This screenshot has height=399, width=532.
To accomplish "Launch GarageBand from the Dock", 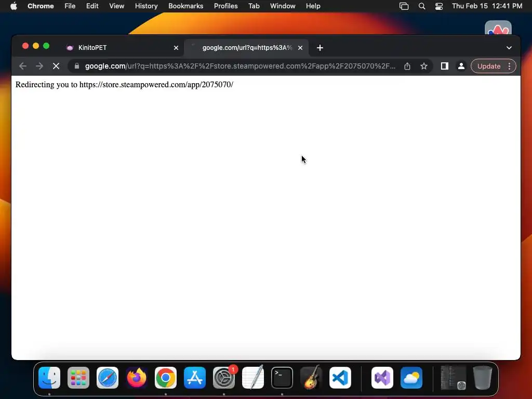I will click(x=311, y=378).
